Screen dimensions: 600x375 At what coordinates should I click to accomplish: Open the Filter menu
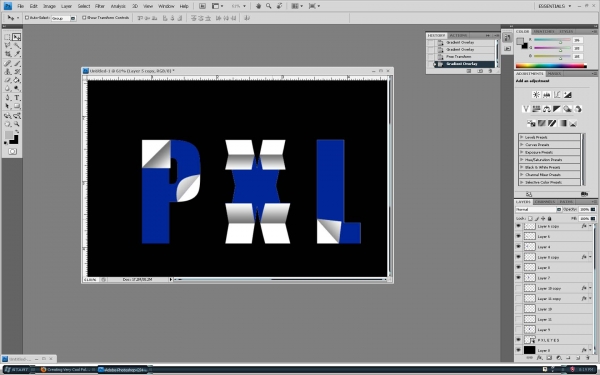100,6
